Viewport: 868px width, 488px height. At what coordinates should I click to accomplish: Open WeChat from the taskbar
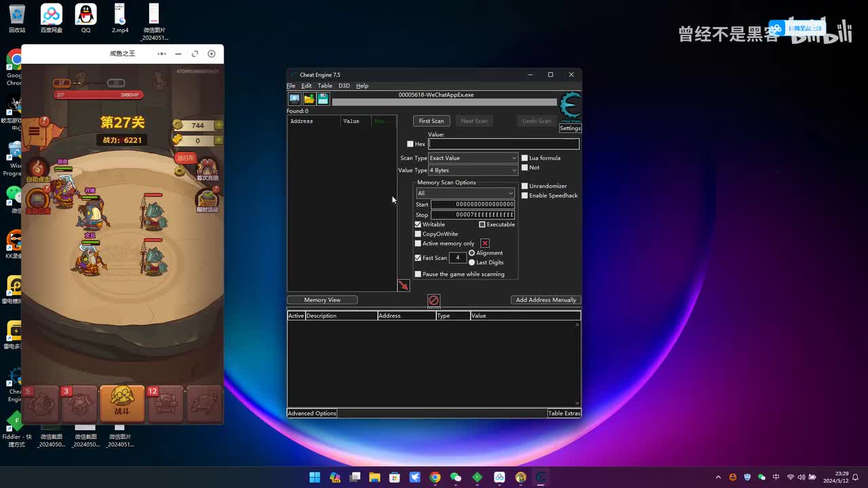456,477
